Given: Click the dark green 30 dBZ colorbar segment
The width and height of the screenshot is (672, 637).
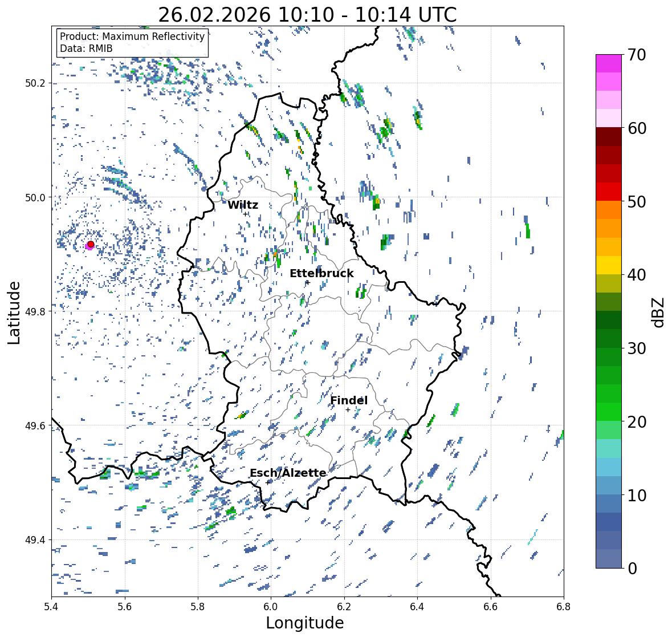Looking at the screenshot, I should click(609, 356).
